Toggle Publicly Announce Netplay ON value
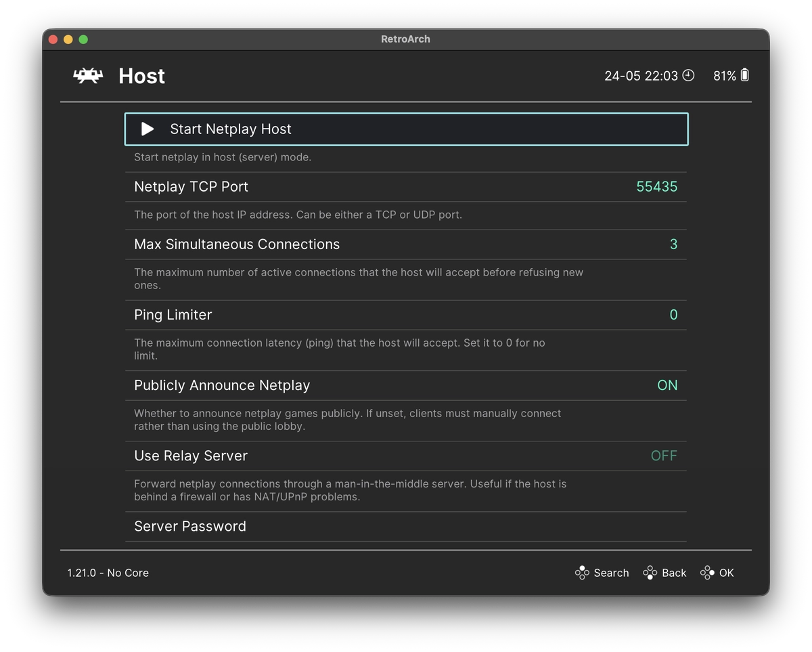The width and height of the screenshot is (812, 652). [x=667, y=385]
